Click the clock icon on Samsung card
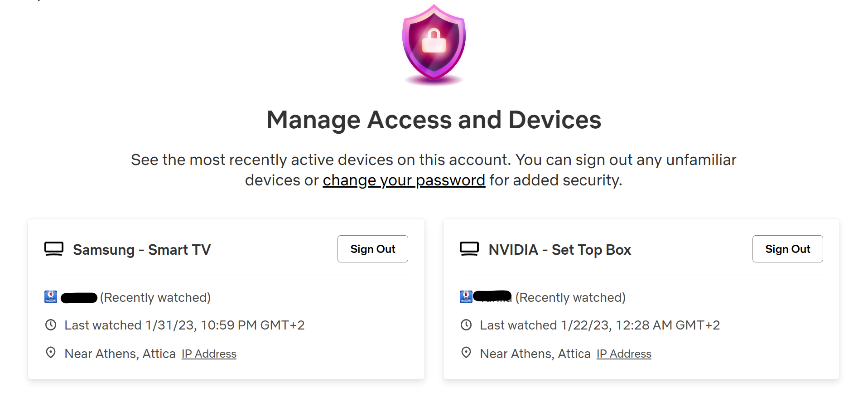Image resolution: width=868 pixels, height=417 pixels. point(51,325)
